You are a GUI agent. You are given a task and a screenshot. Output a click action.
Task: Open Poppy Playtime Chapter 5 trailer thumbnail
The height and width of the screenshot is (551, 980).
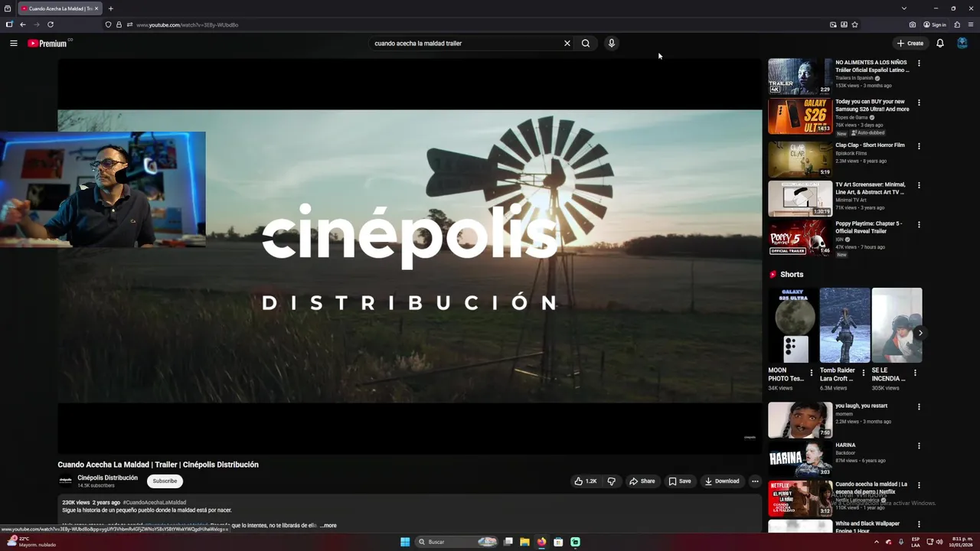click(800, 238)
